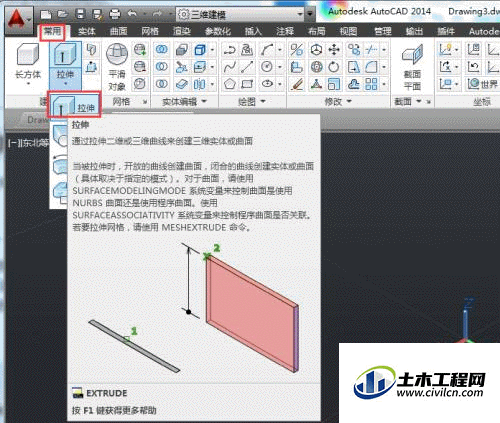Click the solid Subtract icon in the middle row
500x423 pixels.
tap(162, 67)
